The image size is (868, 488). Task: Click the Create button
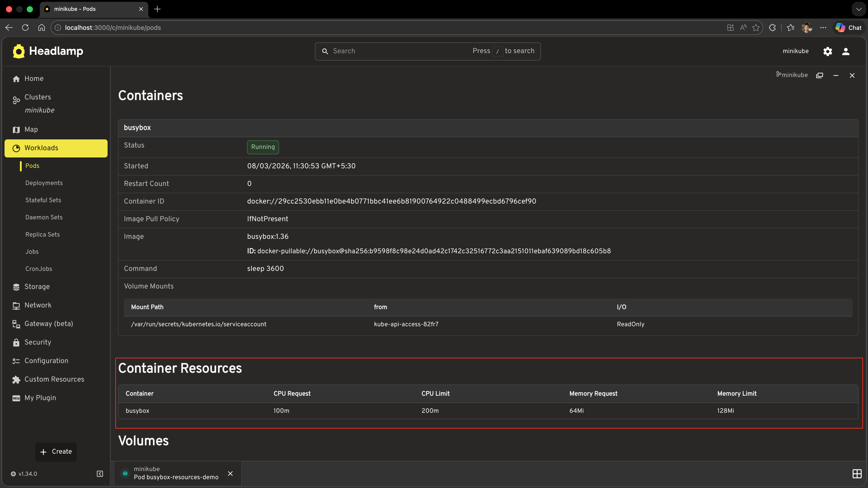tap(56, 452)
